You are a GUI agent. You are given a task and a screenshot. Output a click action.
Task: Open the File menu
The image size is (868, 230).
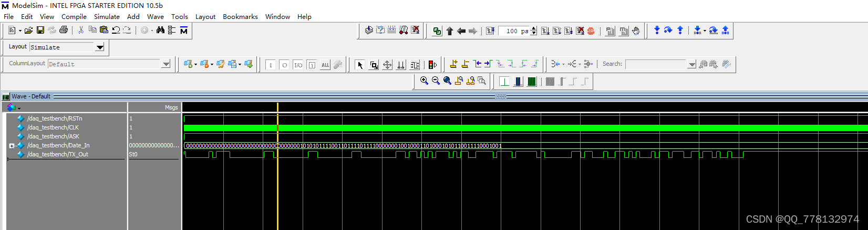click(x=9, y=17)
